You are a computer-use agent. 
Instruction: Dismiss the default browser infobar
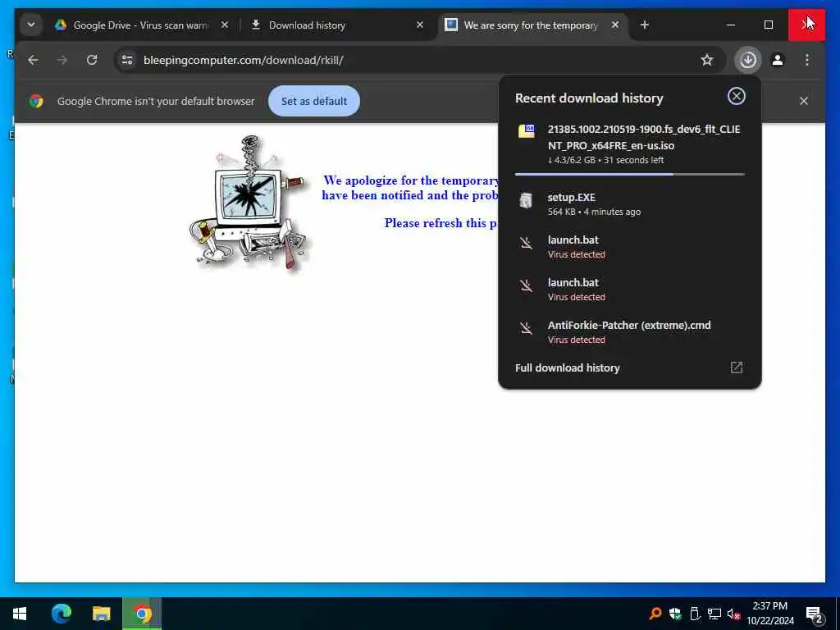(804, 101)
